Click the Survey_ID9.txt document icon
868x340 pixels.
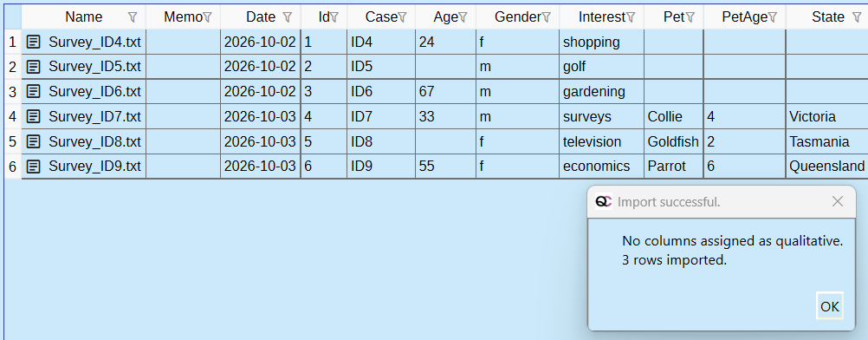click(34, 166)
